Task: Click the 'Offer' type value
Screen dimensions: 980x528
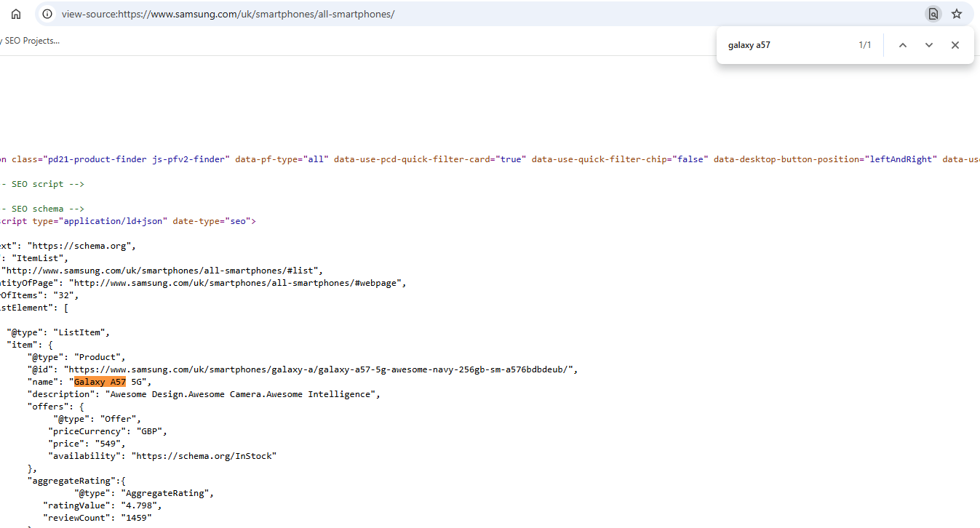Action: (120, 419)
